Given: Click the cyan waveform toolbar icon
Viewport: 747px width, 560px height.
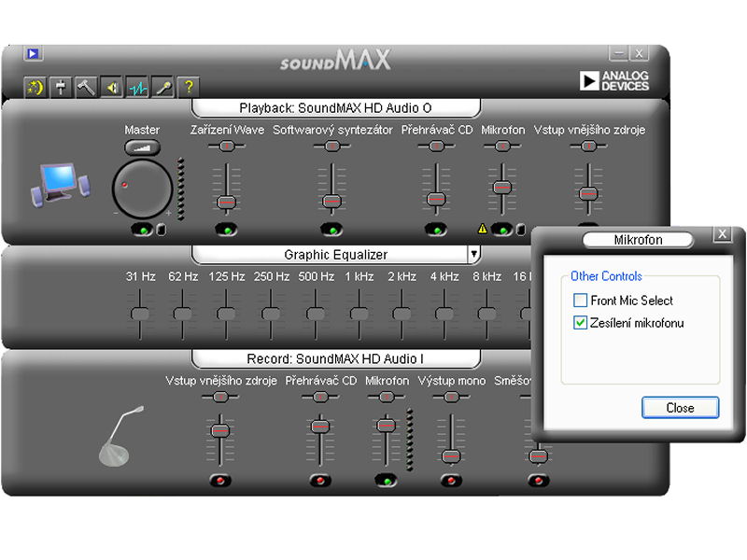Looking at the screenshot, I should [x=137, y=87].
